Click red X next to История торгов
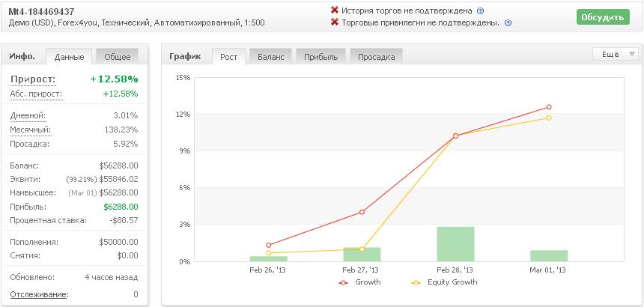This screenshot has height=307, width=644. [335, 10]
